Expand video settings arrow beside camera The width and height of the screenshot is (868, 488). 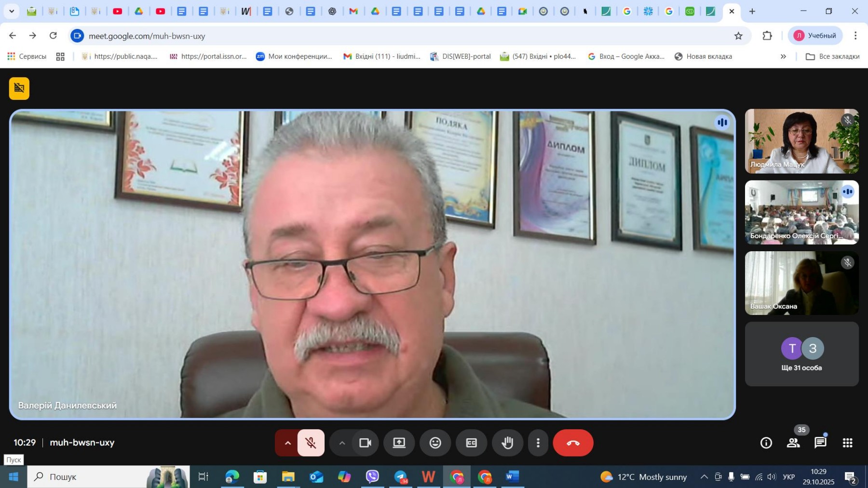point(342,443)
